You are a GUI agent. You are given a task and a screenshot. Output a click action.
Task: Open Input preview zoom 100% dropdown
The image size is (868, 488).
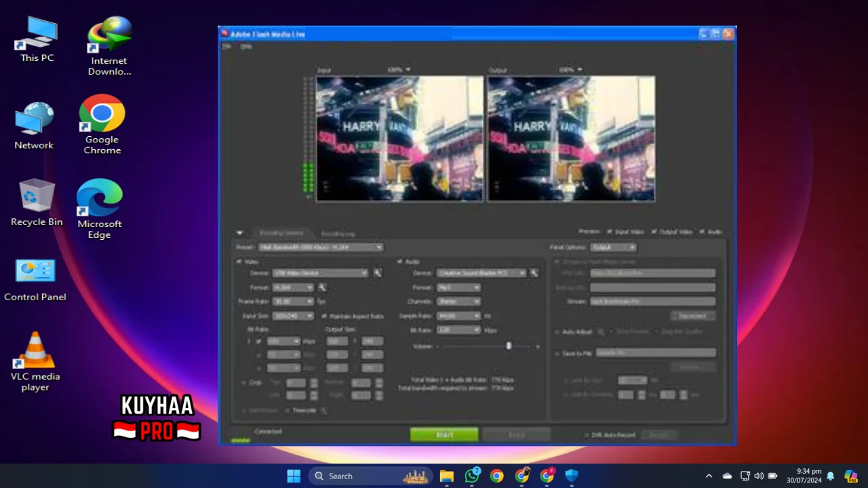[399, 70]
